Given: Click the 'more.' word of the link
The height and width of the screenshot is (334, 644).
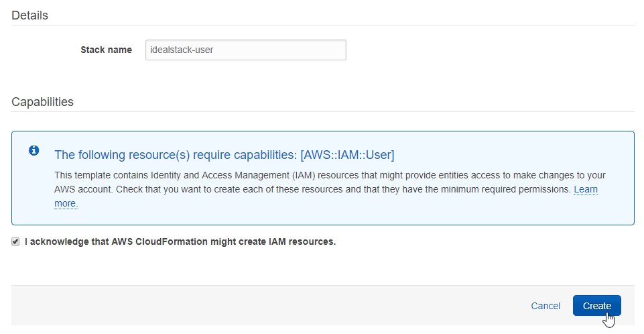Looking at the screenshot, I should (66, 203).
